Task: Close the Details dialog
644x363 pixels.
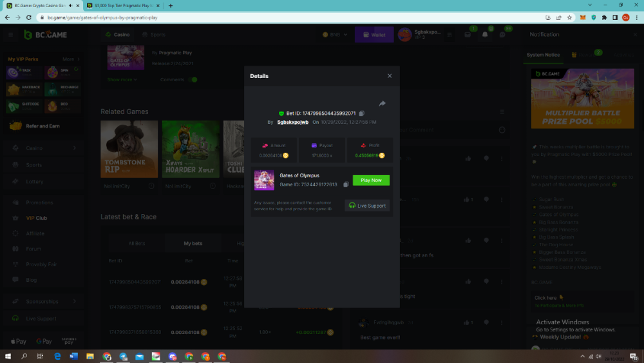Action: (390, 76)
